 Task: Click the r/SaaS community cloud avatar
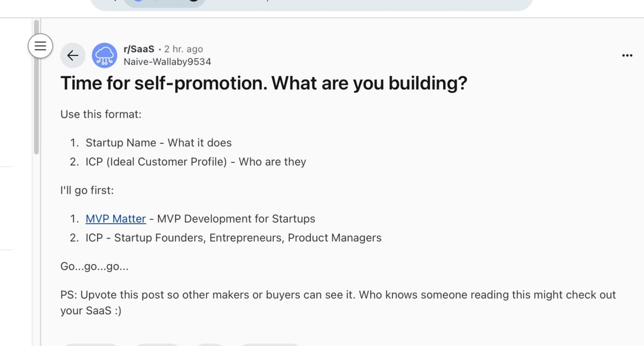click(x=104, y=55)
